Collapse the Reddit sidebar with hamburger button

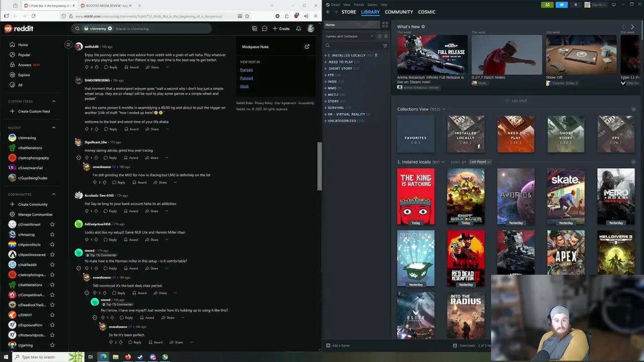pyautogui.click(x=68, y=45)
